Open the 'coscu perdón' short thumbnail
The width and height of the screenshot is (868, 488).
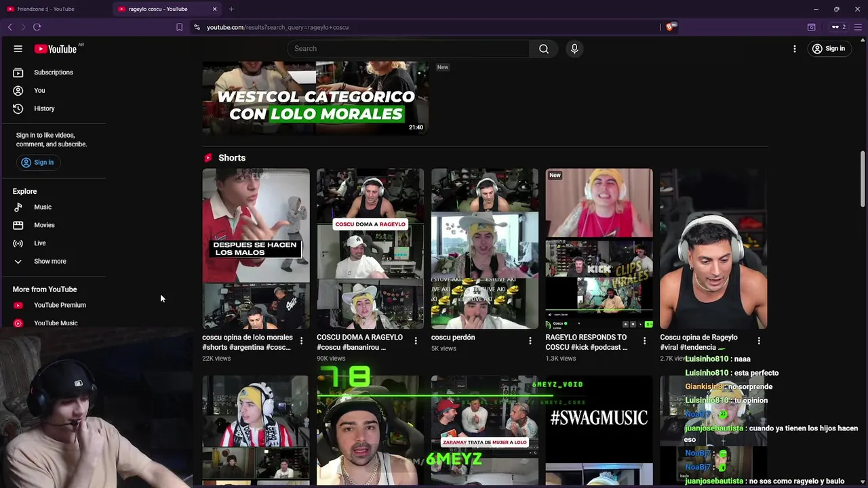tap(485, 249)
